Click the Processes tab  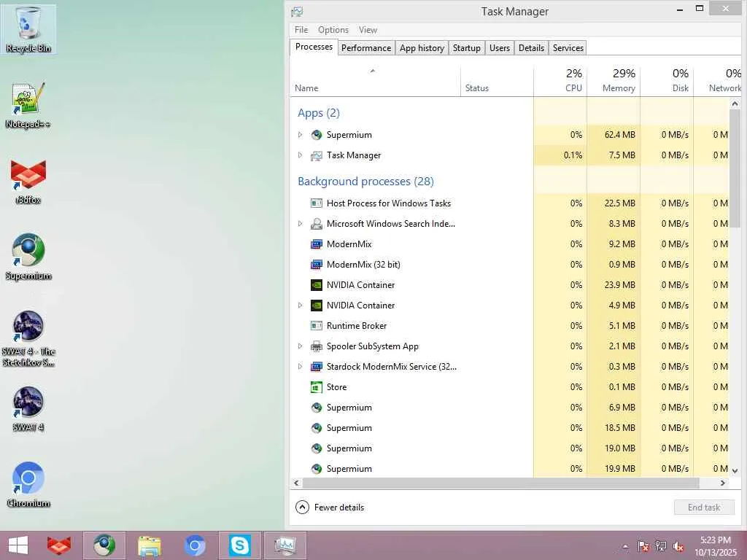pyautogui.click(x=314, y=47)
